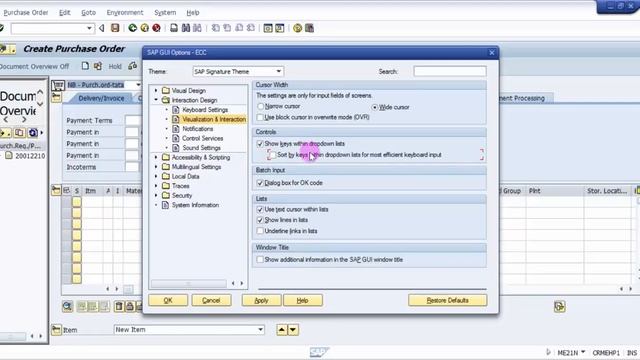The height and width of the screenshot is (360, 640).
Task: Select the Wide cursor radio button
Action: point(375,107)
